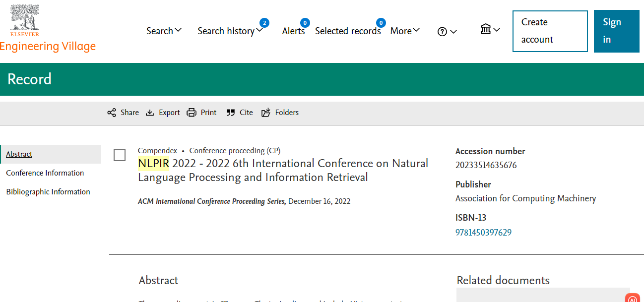Image resolution: width=644 pixels, height=302 pixels.
Task: Jump to Conference Information section
Action: (45, 173)
